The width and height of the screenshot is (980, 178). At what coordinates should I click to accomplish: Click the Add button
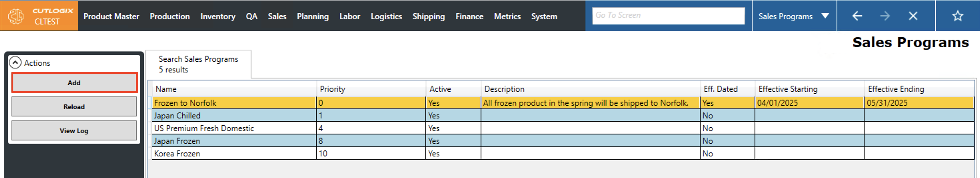click(x=74, y=83)
